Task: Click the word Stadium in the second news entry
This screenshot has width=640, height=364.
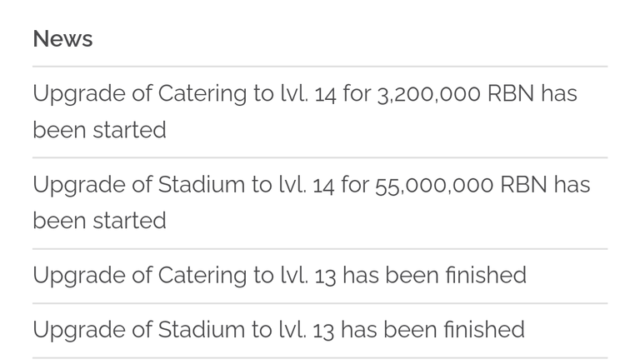Action: (201, 184)
